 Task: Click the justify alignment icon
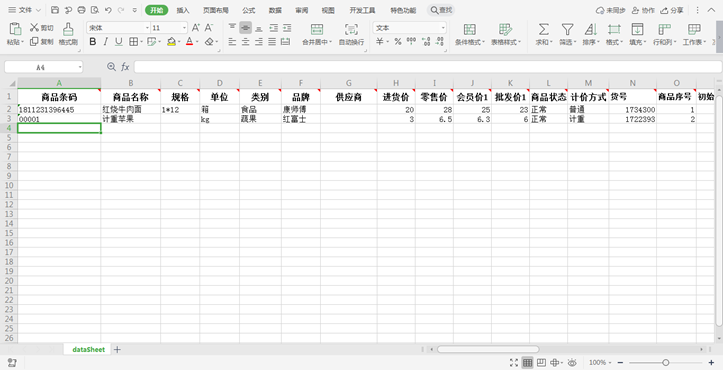272,42
